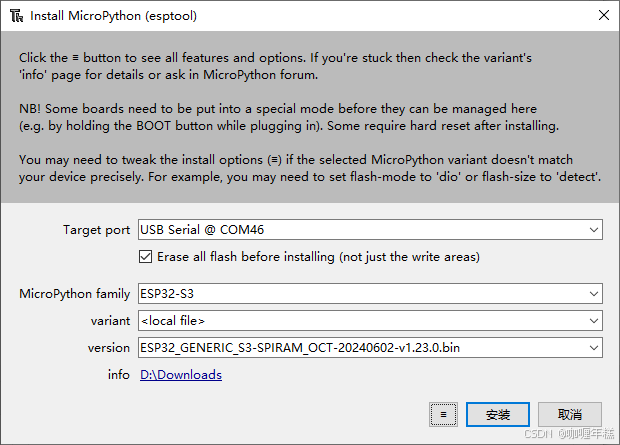Click the info label
The height and width of the screenshot is (445, 620).
tap(119, 375)
